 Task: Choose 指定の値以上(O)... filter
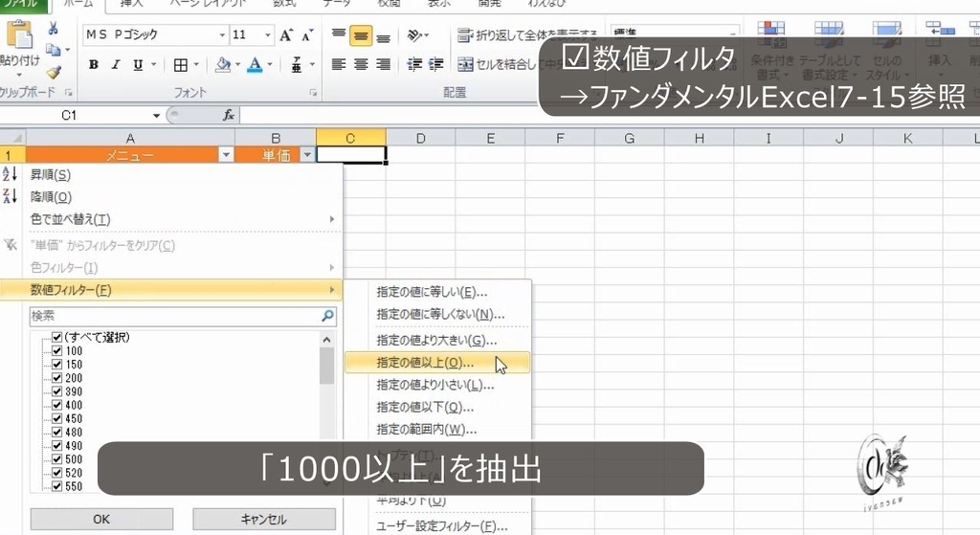click(437, 363)
